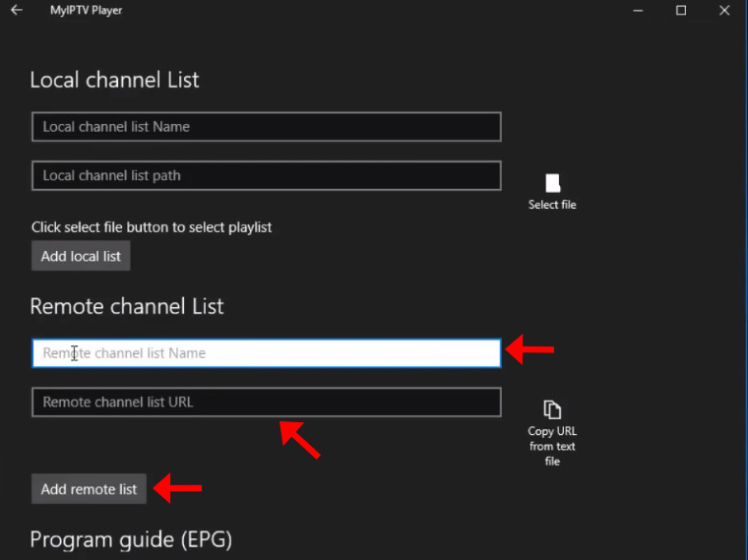
Task: Close the MyIPTV Player window
Action: [x=725, y=11]
